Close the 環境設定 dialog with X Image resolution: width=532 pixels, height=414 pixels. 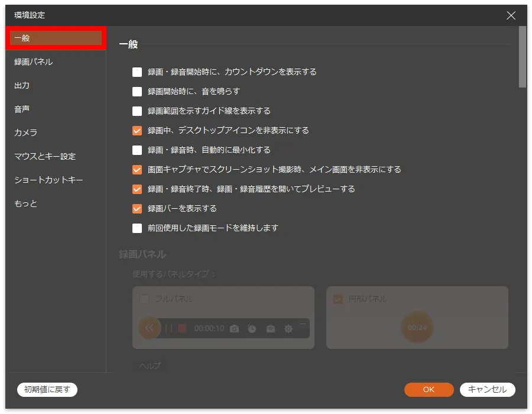pos(511,15)
